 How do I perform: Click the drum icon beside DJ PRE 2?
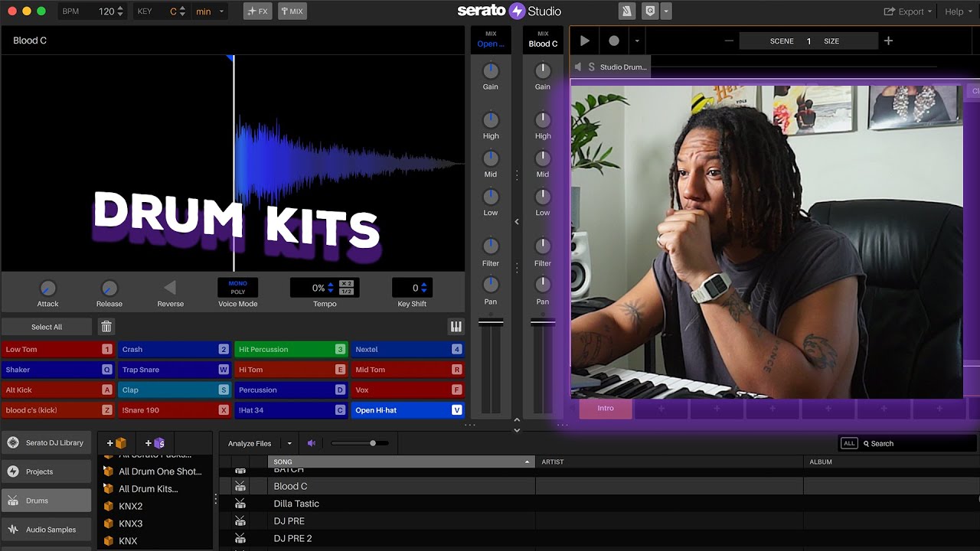[240, 539]
